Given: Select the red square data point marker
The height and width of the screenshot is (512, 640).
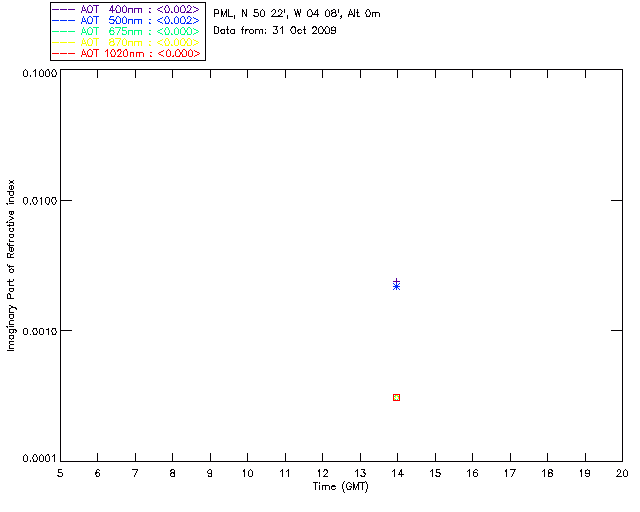Looking at the screenshot, I should coord(396,397).
